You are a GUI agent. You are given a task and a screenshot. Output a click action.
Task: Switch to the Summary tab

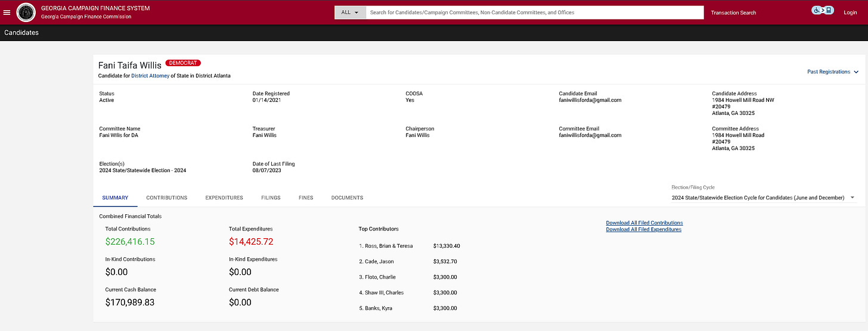click(x=115, y=198)
